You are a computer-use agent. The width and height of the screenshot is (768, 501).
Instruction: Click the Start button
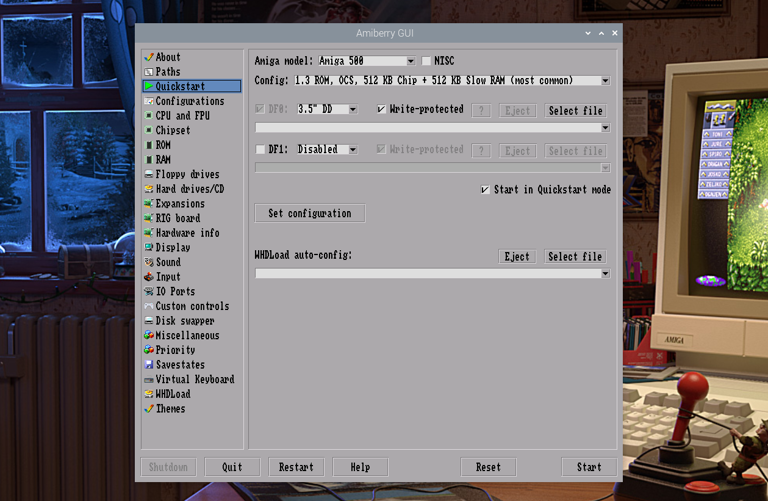[589, 467]
